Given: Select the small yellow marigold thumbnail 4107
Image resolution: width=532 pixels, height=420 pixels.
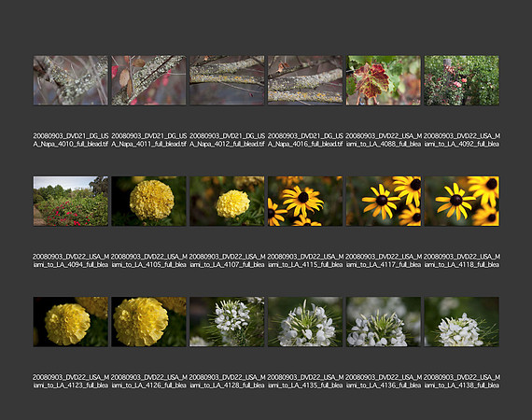Looking at the screenshot, I should point(227,201).
